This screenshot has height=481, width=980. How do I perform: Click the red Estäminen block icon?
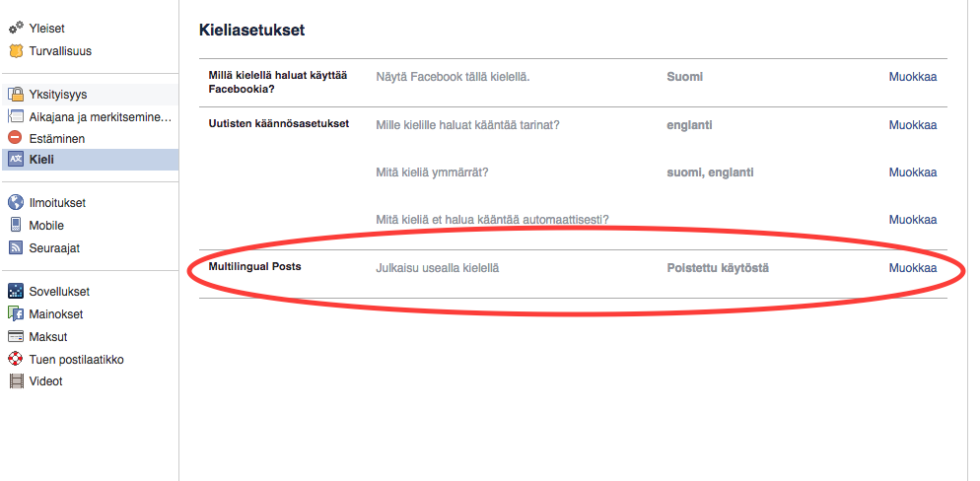(16, 138)
